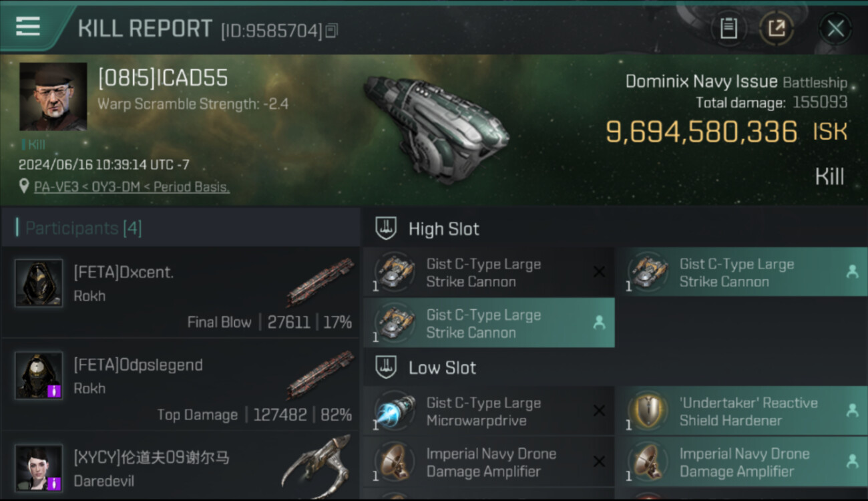Click the destroyed Drone Damage Amplifier entry
This screenshot has width=868, height=501.
pos(489,462)
